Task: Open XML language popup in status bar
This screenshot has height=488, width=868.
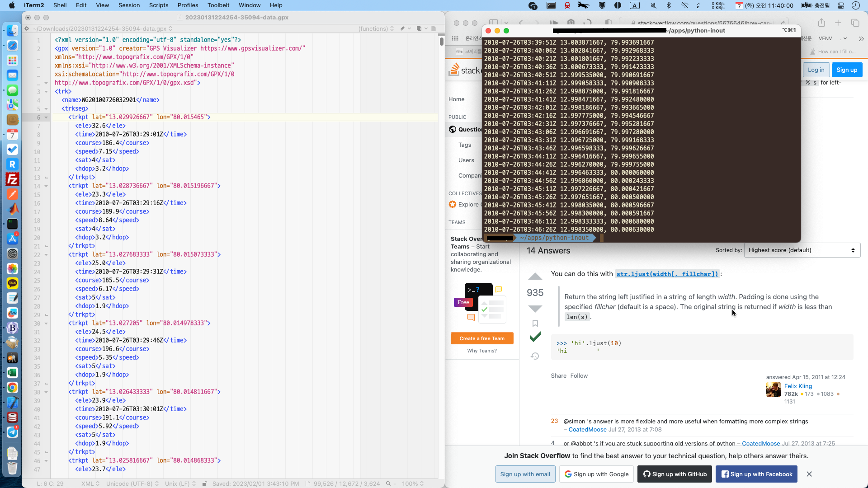Action: (x=90, y=483)
